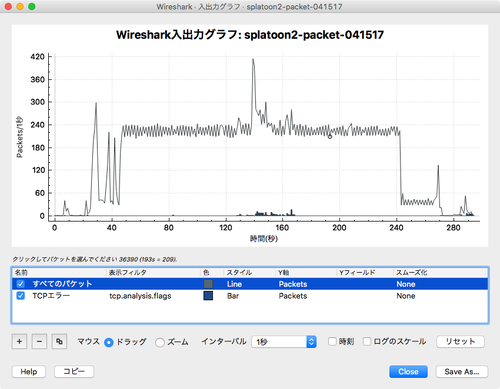Remove selected graph with minus button
Viewport: 500px width, 389px height.
pos(39,341)
